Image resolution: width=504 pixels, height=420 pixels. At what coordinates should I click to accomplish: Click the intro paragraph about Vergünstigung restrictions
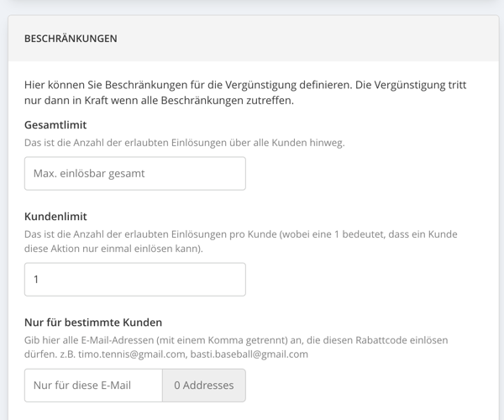tap(245, 92)
